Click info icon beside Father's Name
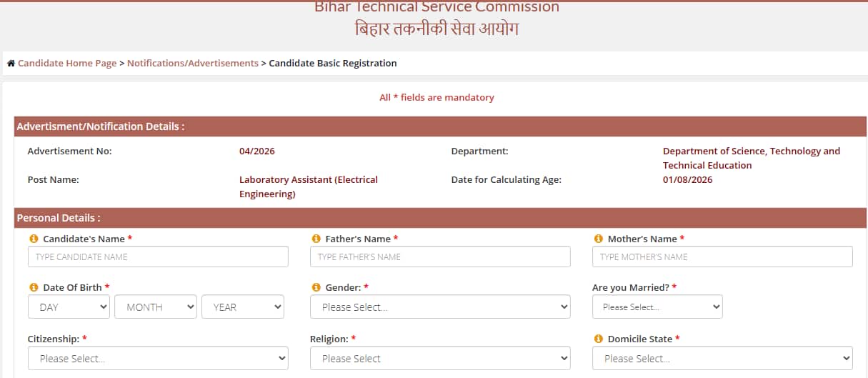868x378 pixels. coord(316,239)
